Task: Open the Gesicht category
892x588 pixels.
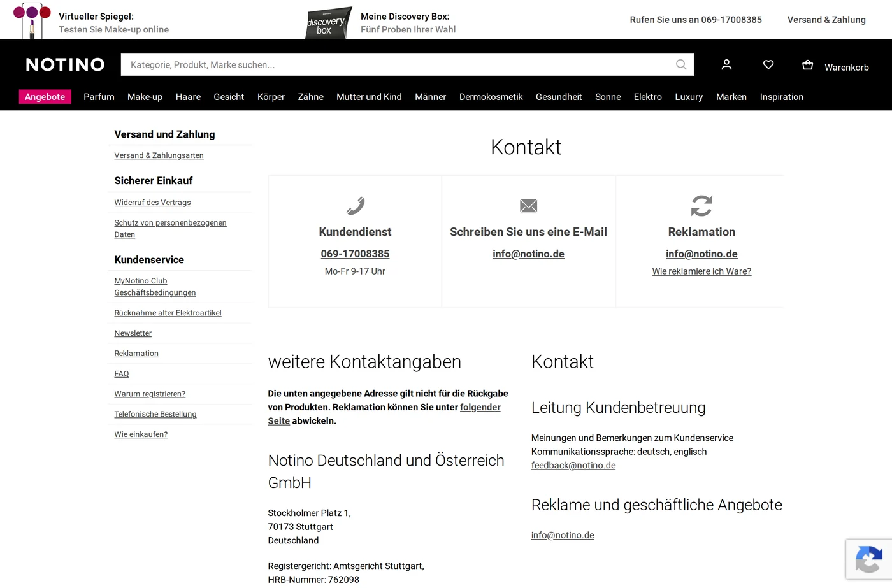Action: coord(229,97)
